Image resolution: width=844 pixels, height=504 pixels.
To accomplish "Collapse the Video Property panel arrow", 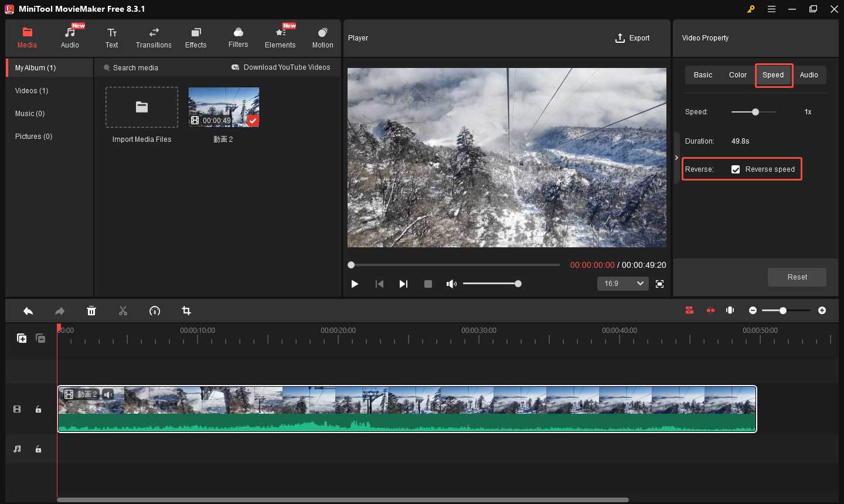I will tap(676, 158).
